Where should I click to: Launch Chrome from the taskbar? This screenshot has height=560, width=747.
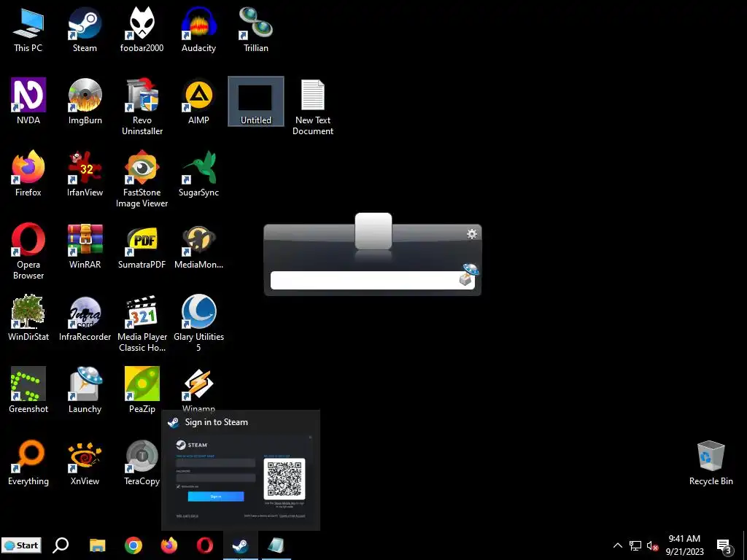pyautogui.click(x=133, y=545)
